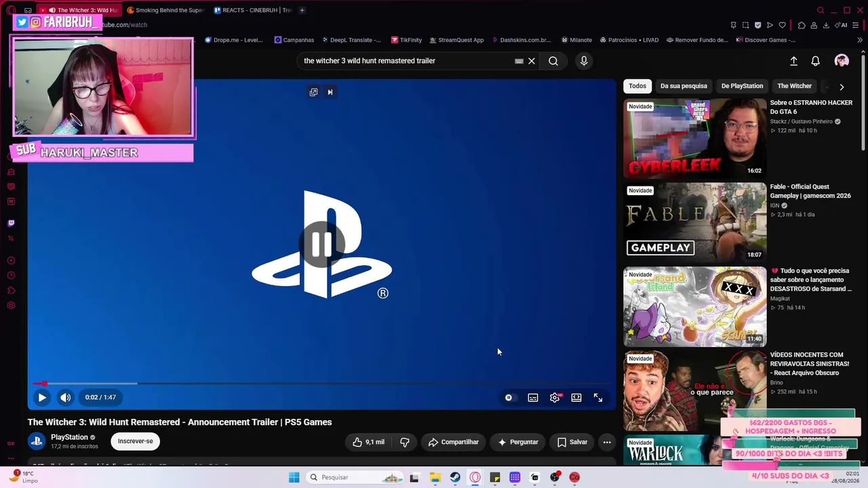Open the weather widget showing 18°C Limpo
Screen dimensions: 868x488
(22, 476)
